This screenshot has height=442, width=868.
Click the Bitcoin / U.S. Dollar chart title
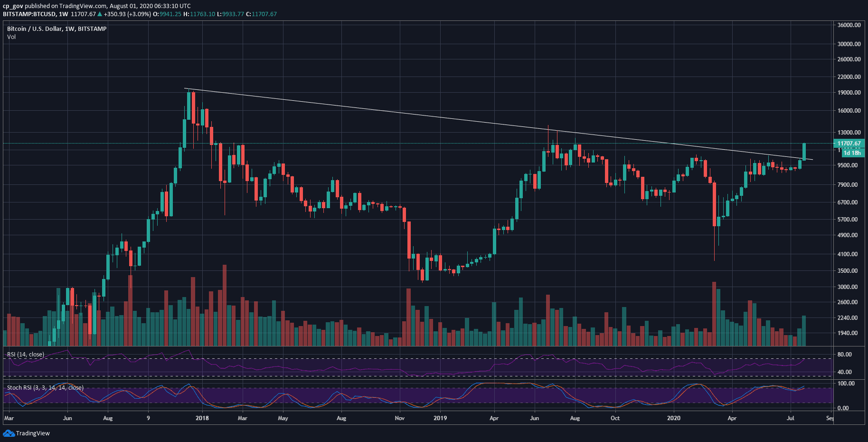[57, 29]
